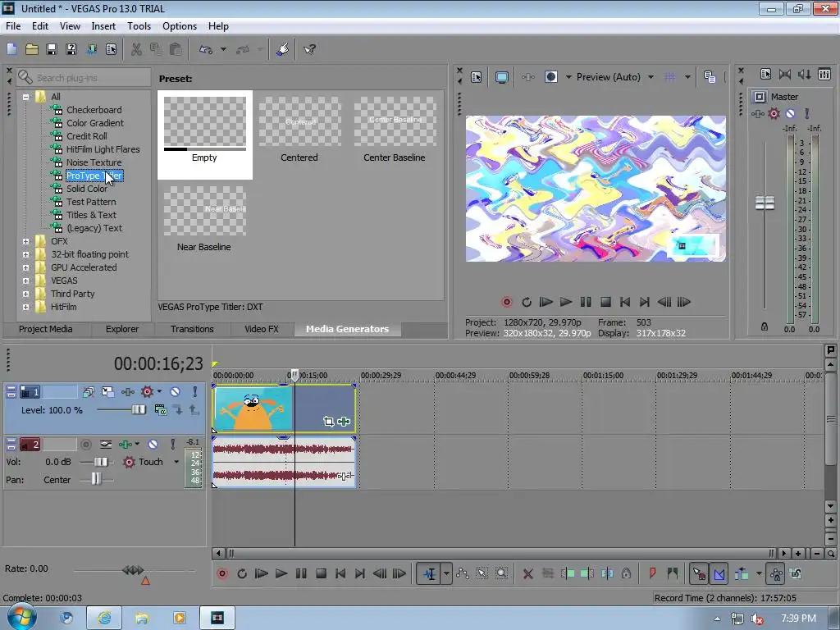Select the Envelope Edit tool
The width and height of the screenshot is (840, 630).
(463, 573)
